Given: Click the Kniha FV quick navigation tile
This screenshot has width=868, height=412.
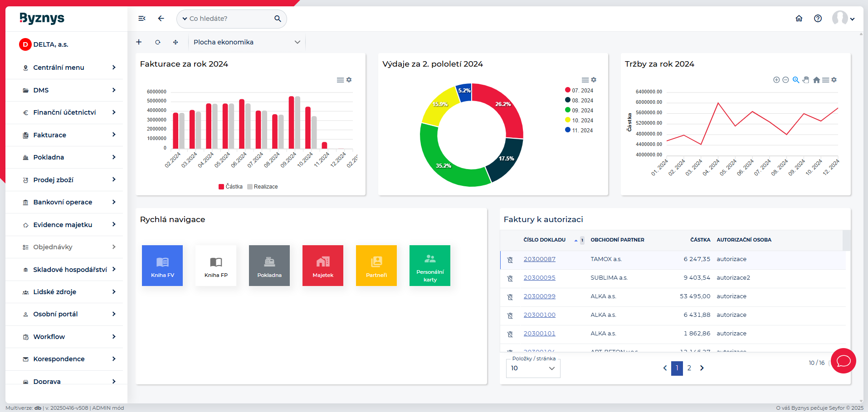Looking at the screenshot, I should [162, 266].
